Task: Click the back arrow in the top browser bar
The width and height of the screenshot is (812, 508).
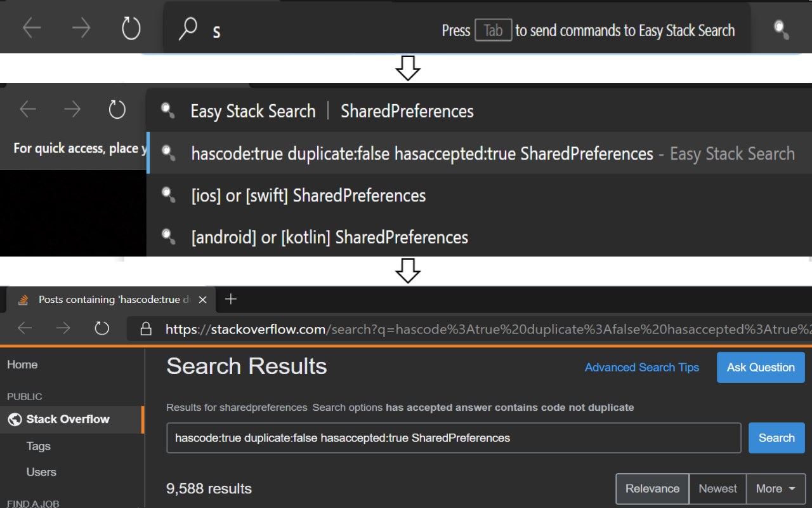Action: click(33, 29)
